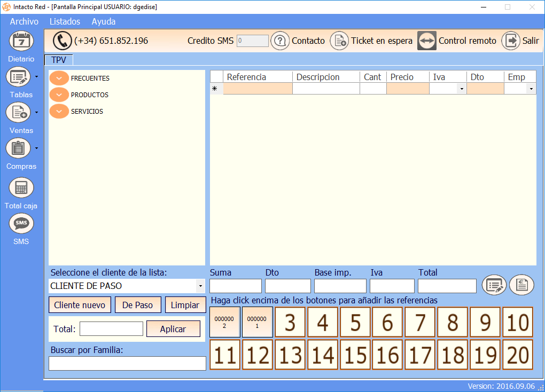
Task: Click the Contacto question mark icon
Action: (x=280, y=41)
